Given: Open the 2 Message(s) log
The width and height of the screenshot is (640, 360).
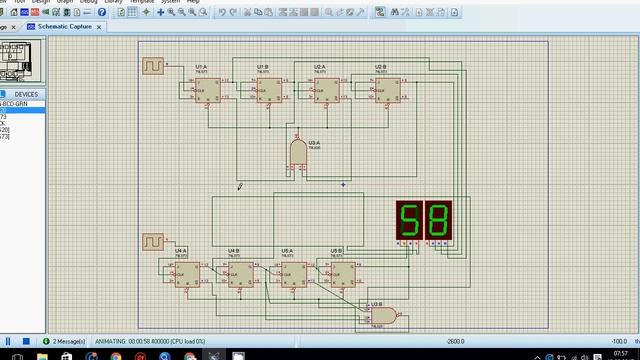Looking at the screenshot, I should pyautogui.click(x=64, y=341).
